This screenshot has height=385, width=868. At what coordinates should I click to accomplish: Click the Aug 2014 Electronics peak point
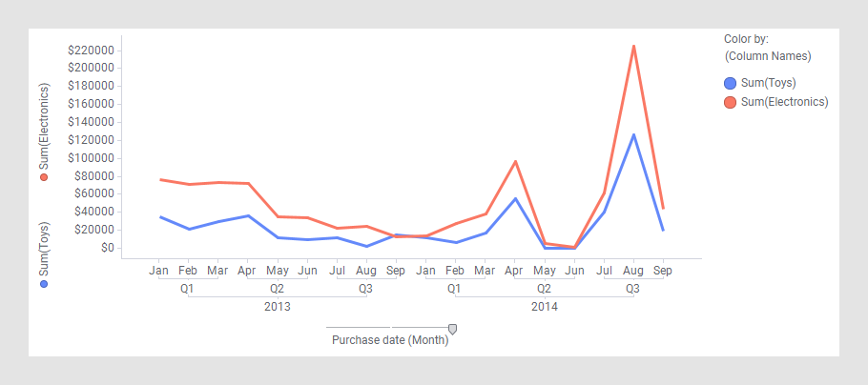point(633,46)
